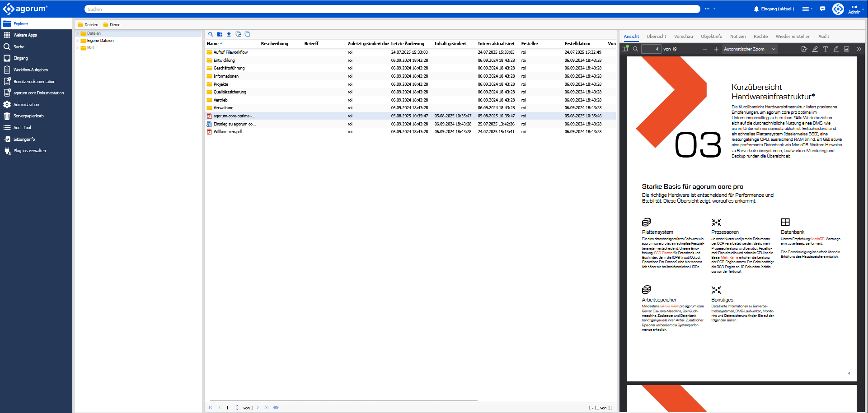This screenshot has height=413, width=868.
Task: Sort by the Name column header
Action: (x=232, y=44)
